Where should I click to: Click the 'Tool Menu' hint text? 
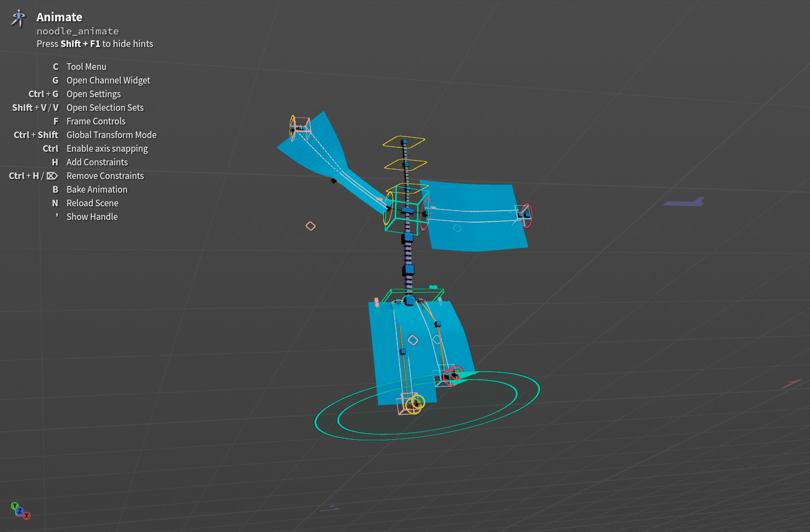86,67
